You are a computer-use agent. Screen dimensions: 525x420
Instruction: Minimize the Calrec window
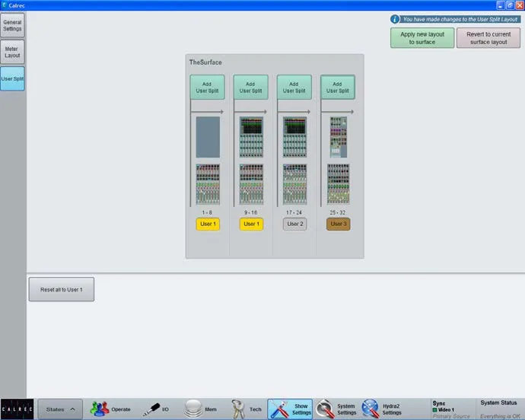click(501, 5)
